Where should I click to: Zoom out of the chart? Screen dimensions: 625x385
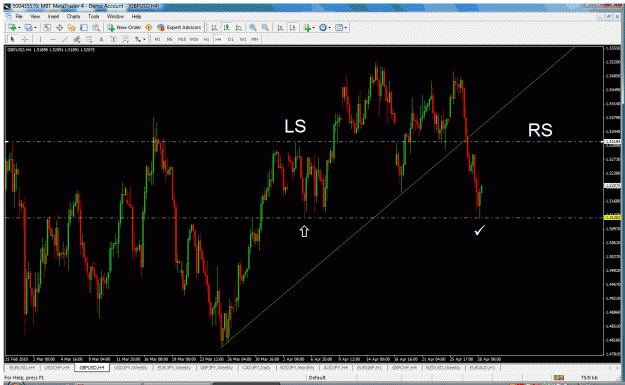click(265, 27)
